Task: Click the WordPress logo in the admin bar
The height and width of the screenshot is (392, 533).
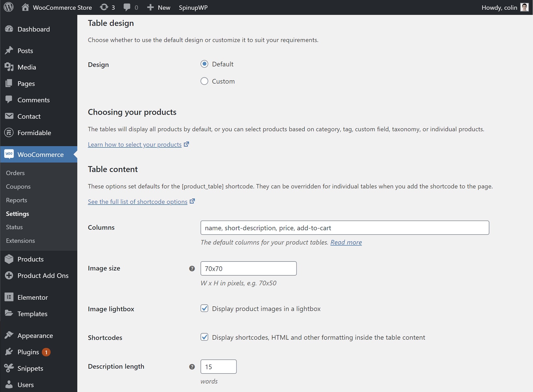Action: [x=8, y=7]
